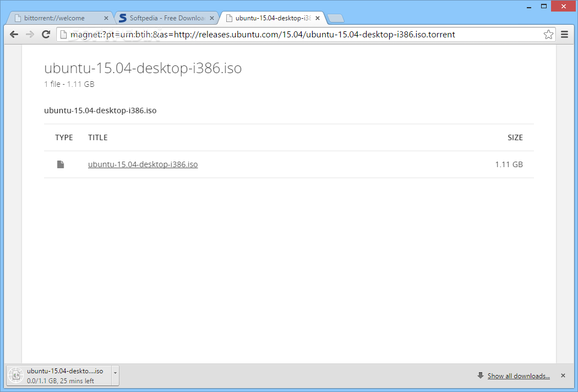
Task: Reload the current page
Action: click(x=46, y=35)
